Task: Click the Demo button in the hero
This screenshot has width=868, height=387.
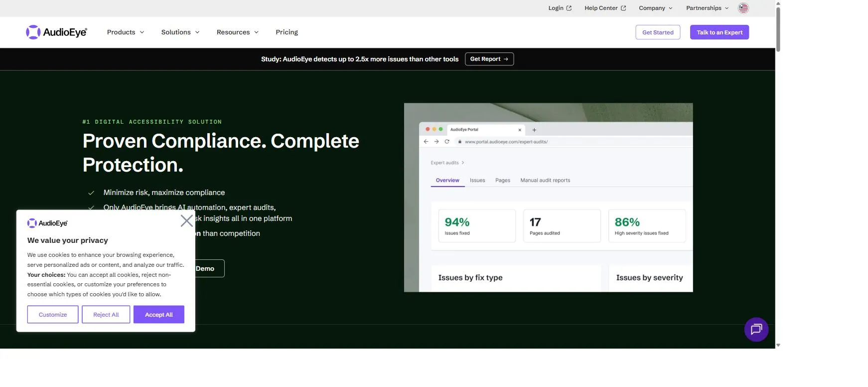Action: [209, 268]
